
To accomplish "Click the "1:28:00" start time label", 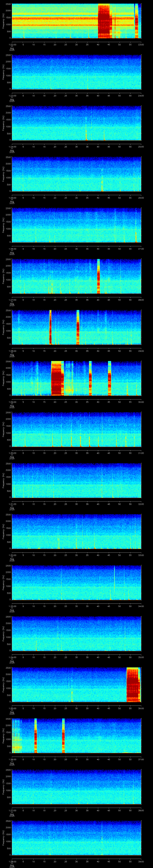I will (x=12, y=351).
